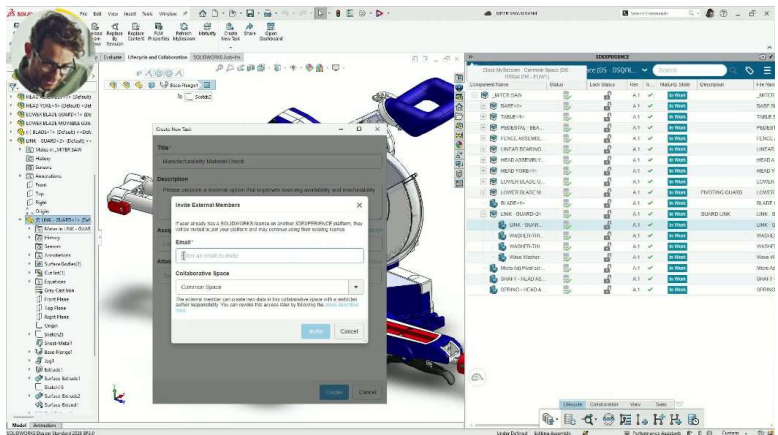778x435 pixels.
Task: Click lock status icon for _MITER SAW
Action: [607, 95]
